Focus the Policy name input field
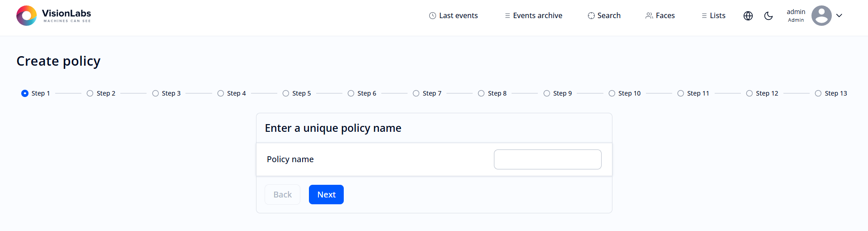Screen dimensions: 868x231 pyautogui.click(x=547, y=159)
